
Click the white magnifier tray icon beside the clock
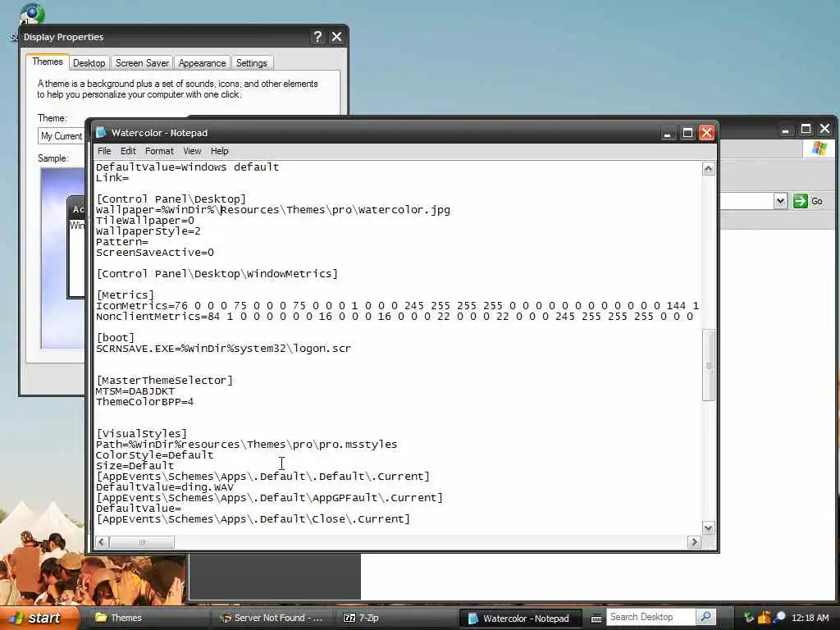pos(779,617)
